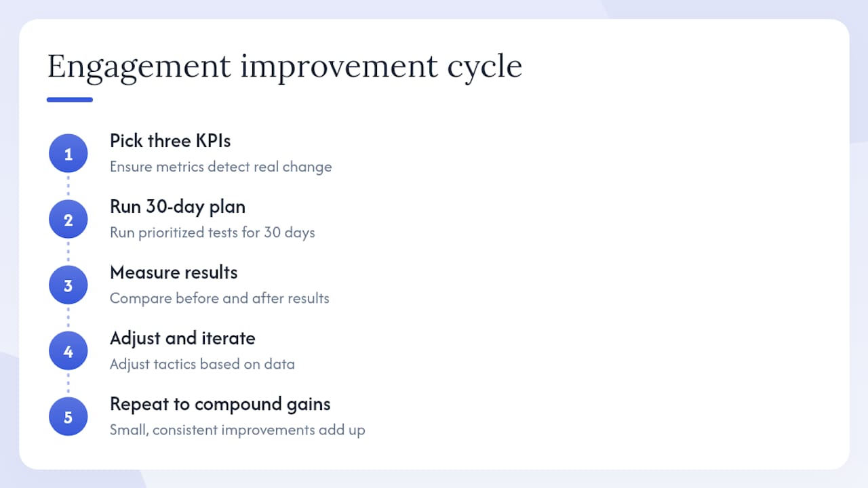Click the 'Run 30-day plan' heading

pyautogui.click(x=178, y=207)
